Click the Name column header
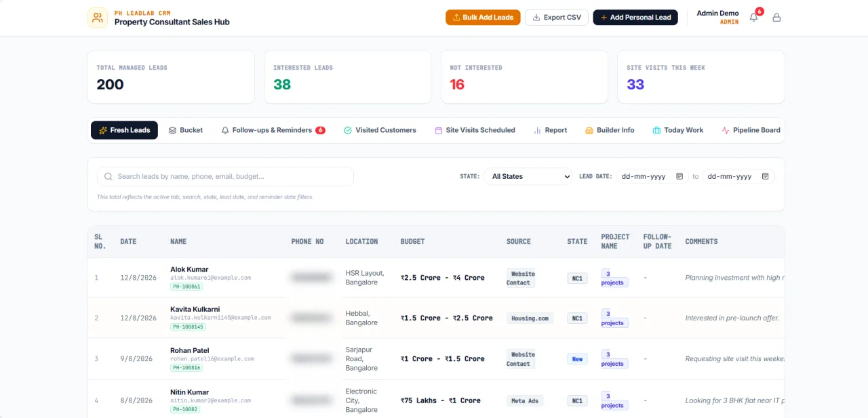The width and height of the screenshot is (868, 418). (x=178, y=241)
